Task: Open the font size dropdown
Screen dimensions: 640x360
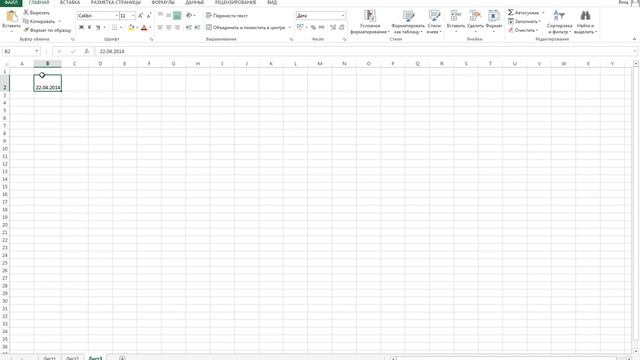Action: pyautogui.click(x=133, y=16)
